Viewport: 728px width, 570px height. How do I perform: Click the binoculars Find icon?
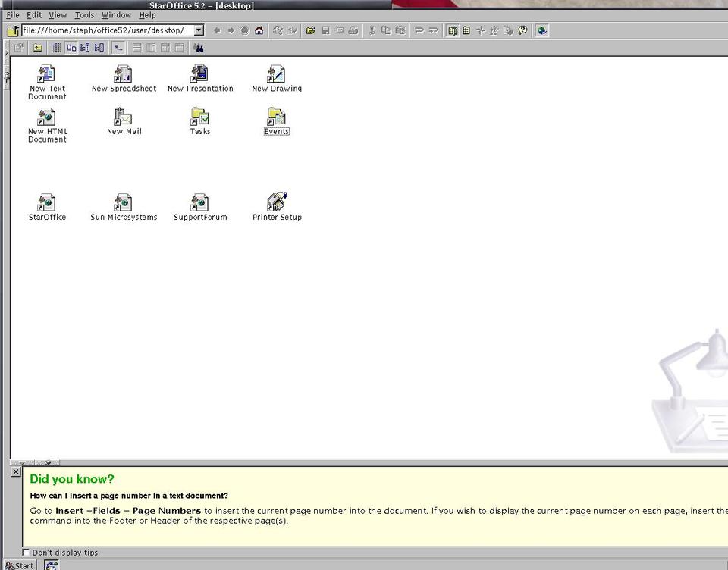click(198, 48)
